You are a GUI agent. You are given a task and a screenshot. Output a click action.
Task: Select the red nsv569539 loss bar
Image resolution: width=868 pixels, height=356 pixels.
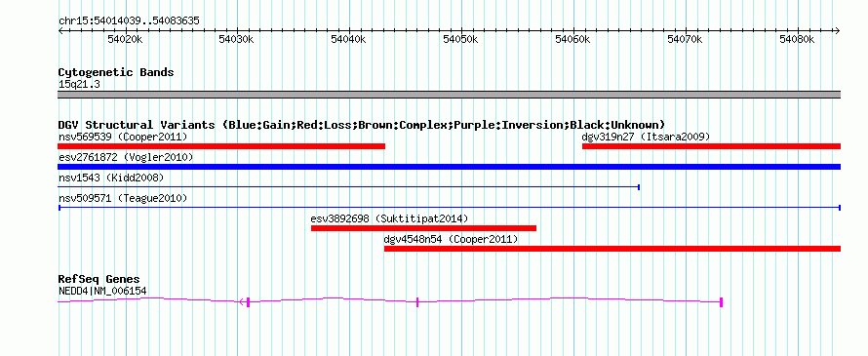coord(221,146)
